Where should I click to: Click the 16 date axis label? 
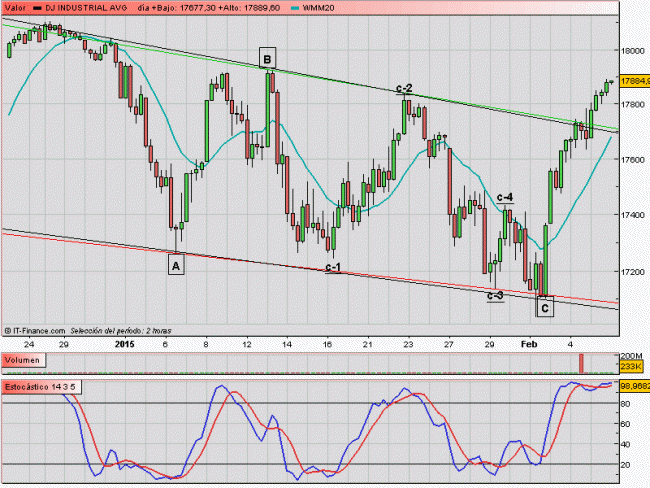(x=327, y=344)
